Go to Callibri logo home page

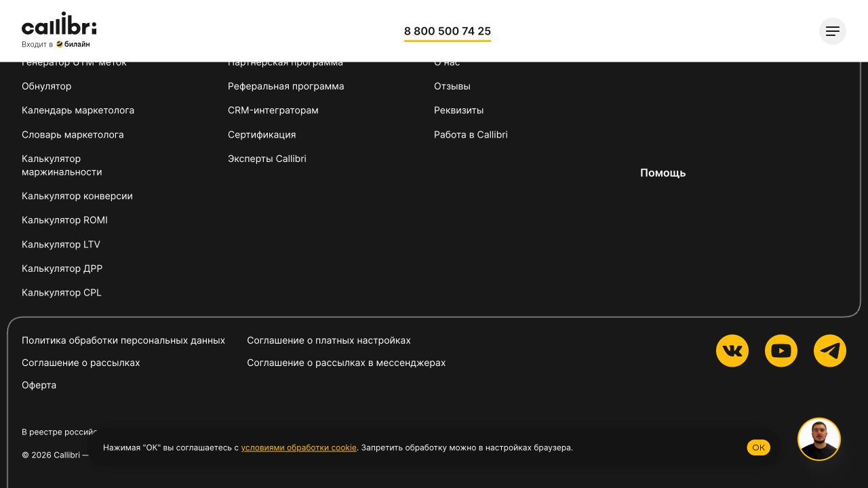coord(59,24)
